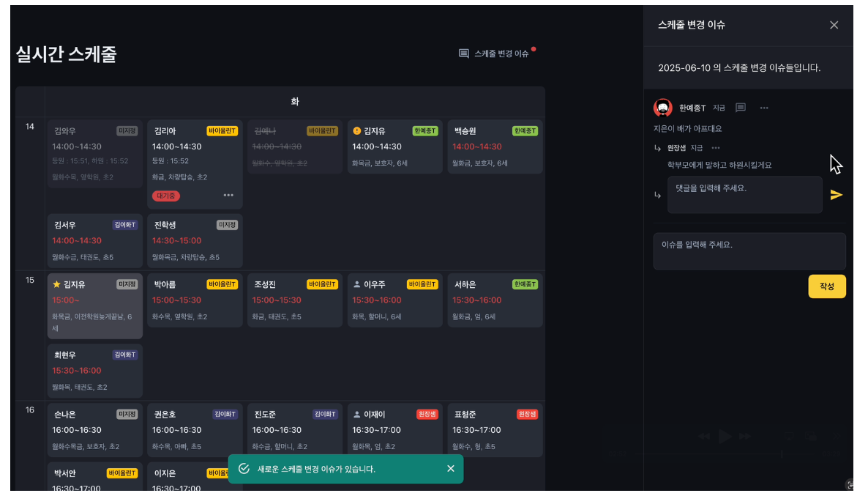
Task: Click the 16 hour row label
Action: click(x=30, y=409)
